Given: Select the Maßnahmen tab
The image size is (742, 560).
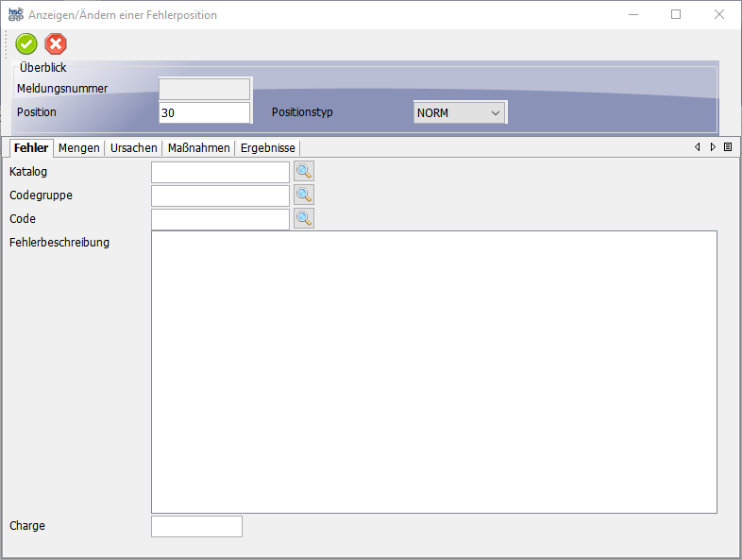Looking at the screenshot, I should pyautogui.click(x=198, y=148).
